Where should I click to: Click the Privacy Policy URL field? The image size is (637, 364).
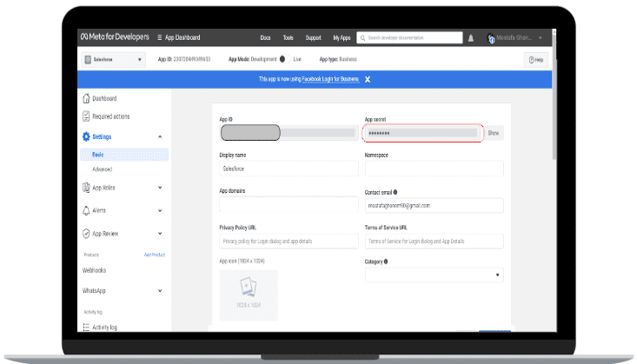point(289,242)
